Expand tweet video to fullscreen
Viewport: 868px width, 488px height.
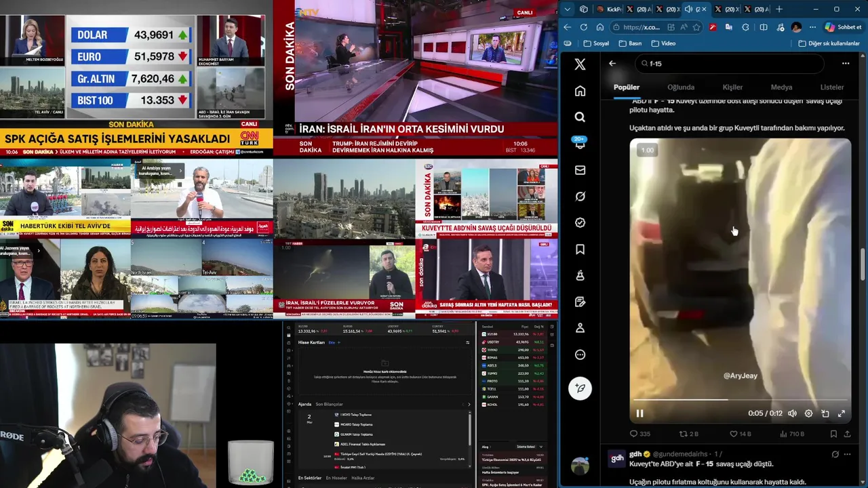pos(842,413)
